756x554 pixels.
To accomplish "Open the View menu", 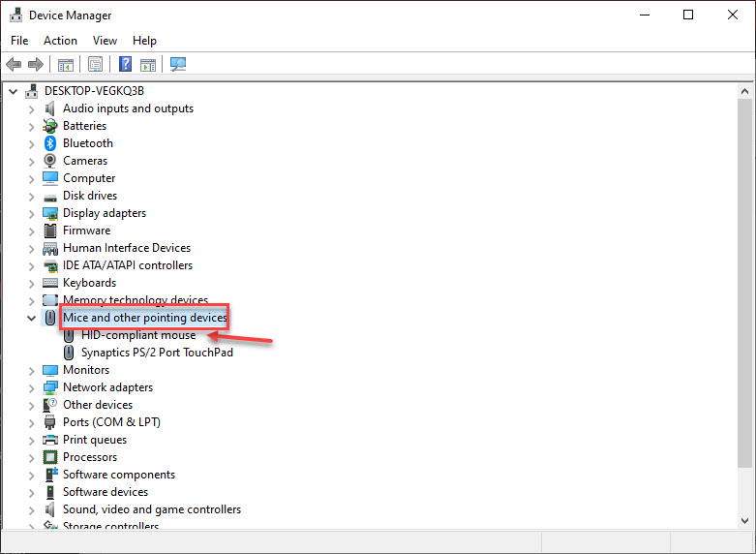I will click(x=105, y=41).
